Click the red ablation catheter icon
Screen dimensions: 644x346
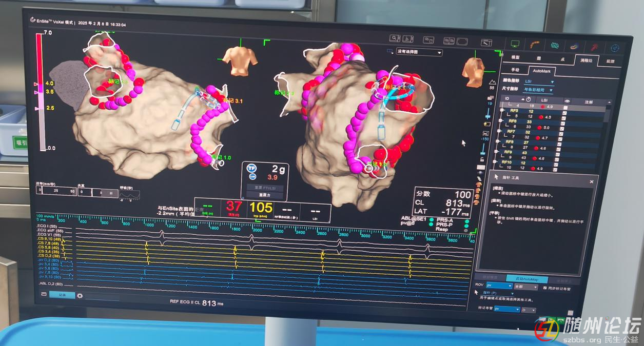[595, 47]
